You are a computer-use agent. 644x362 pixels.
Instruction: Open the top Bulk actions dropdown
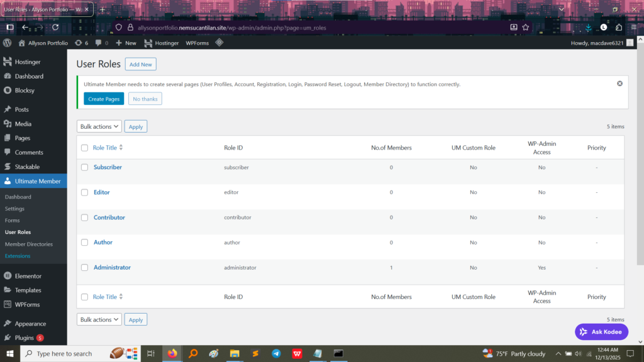pos(99,126)
